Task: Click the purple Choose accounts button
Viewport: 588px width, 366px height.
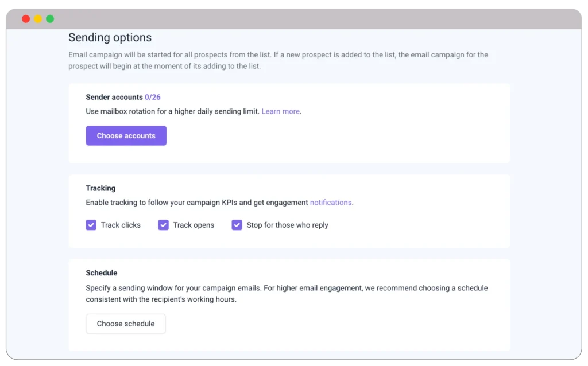Action: tap(126, 136)
